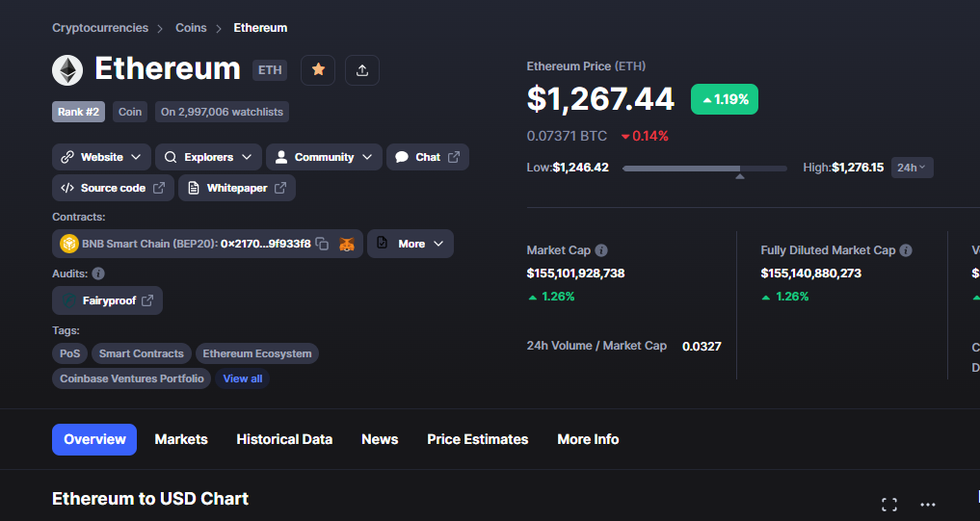This screenshot has width=980, height=521.
Task: Open the Community dropdown
Action: pos(324,157)
